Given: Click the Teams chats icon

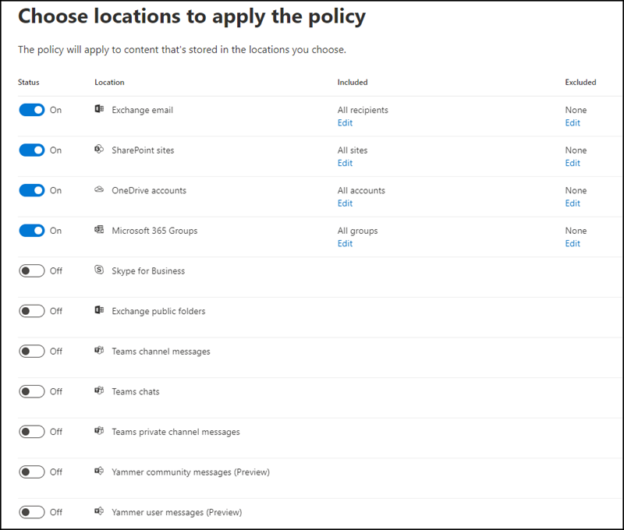Looking at the screenshot, I should tap(99, 392).
